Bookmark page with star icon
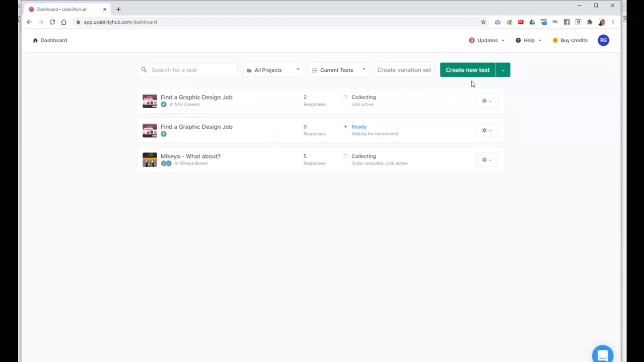The height and width of the screenshot is (362, 644). (x=483, y=22)
